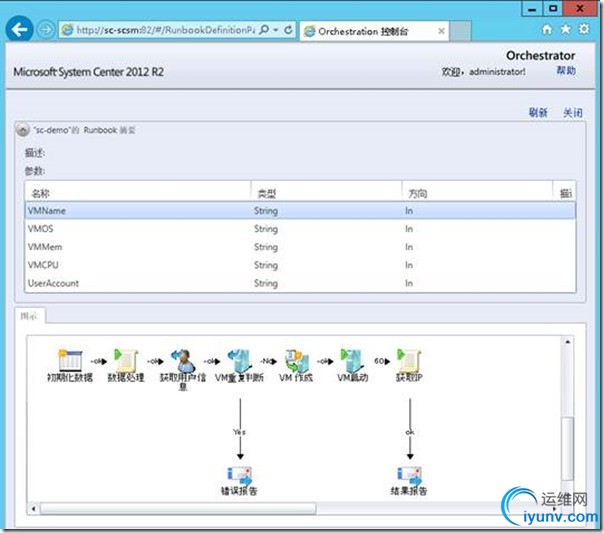Click the search magnifier in address bar
Screen dimensions: 604x533
(x=264, y=30)
